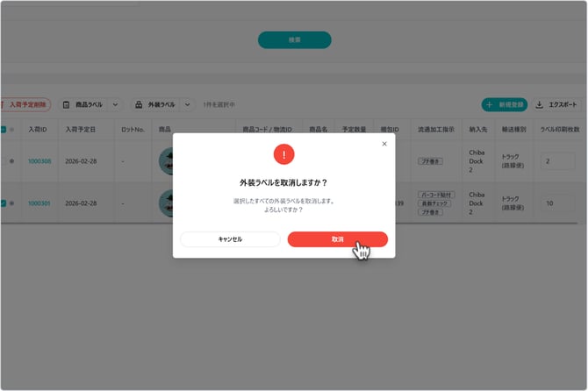Click the エクスポート download button
This screenshot has height=391, width=588.
pos(557,104)
